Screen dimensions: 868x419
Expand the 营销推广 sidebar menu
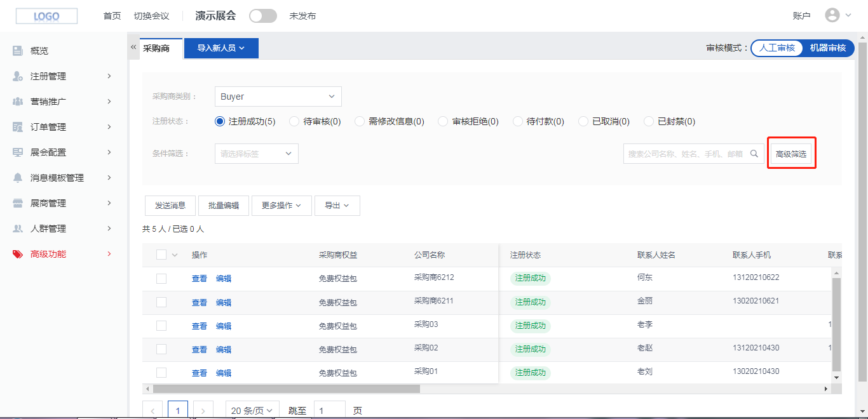109,102
